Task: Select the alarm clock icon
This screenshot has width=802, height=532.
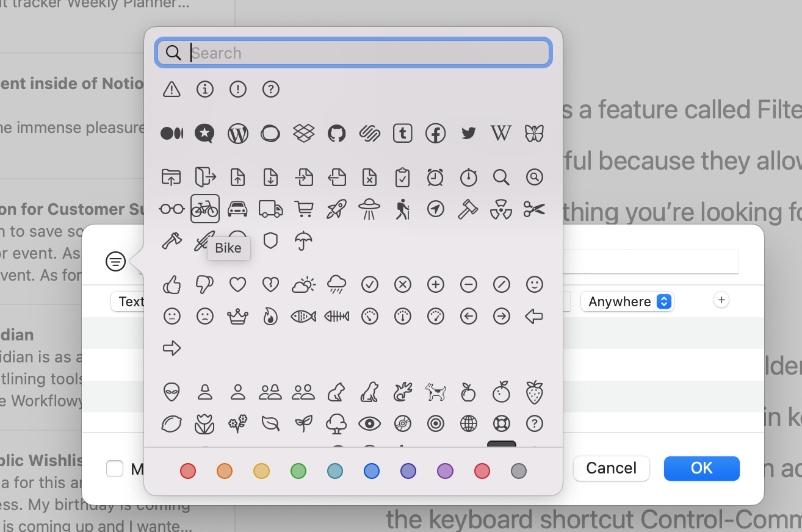Action: pyautogui.click(x=435, y=178)
